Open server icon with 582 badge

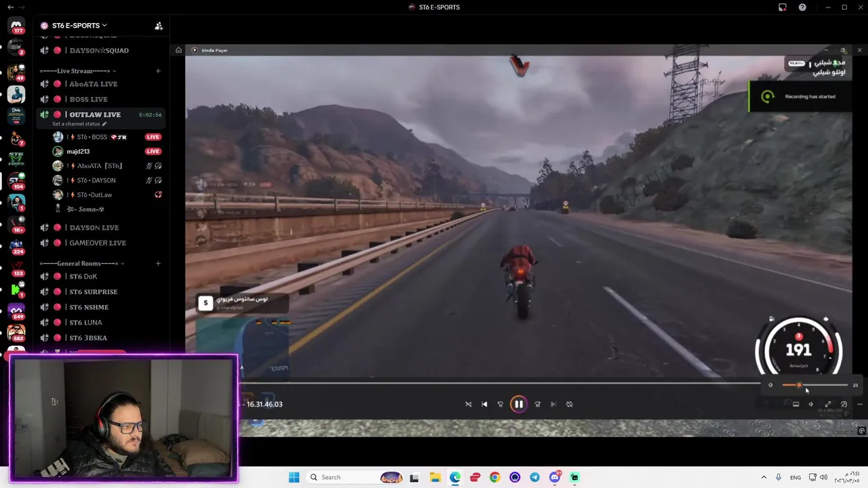(x=16, y=332)
